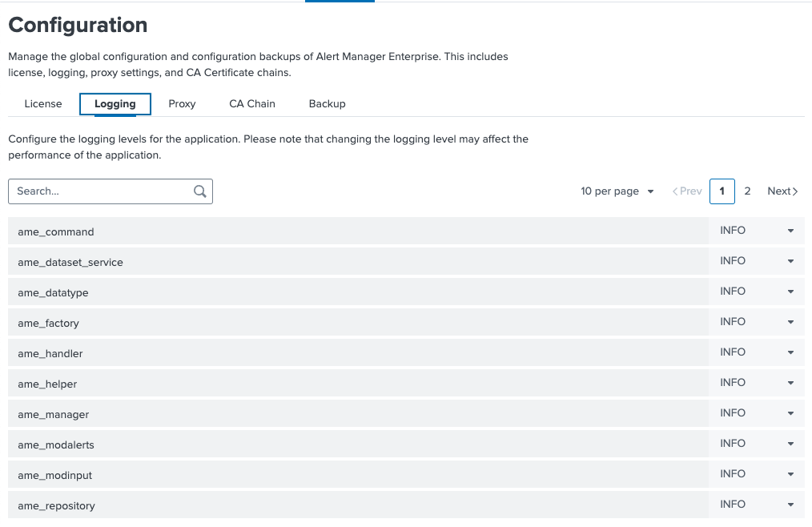Select page 1 of the list

(722, 191)
